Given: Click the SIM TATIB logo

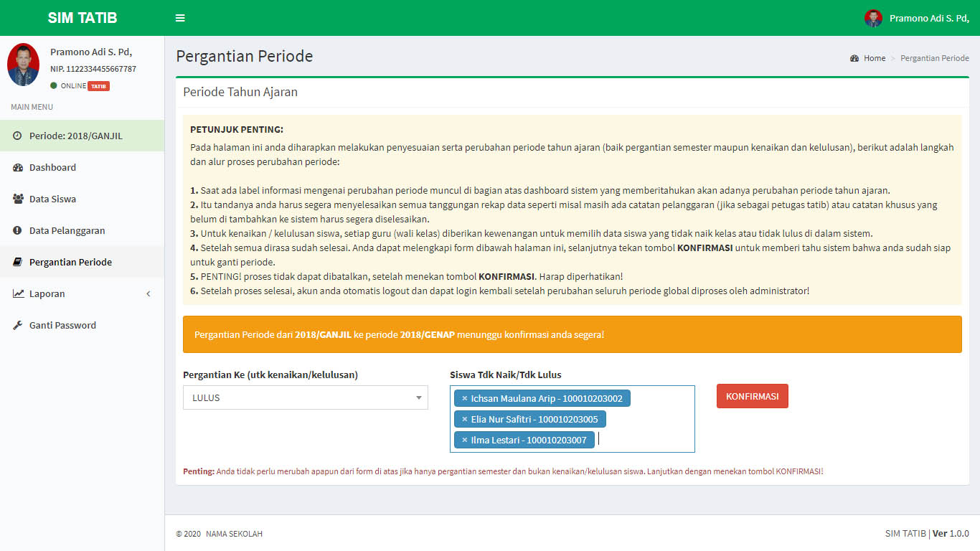Looking at the screenshot, I should (x=83, y=18).
